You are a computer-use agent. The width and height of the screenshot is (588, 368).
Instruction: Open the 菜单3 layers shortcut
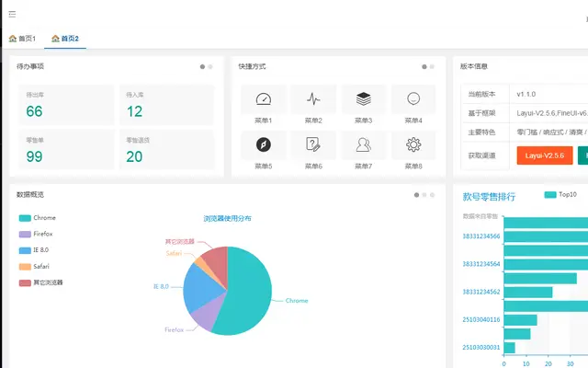pos(364,105)
